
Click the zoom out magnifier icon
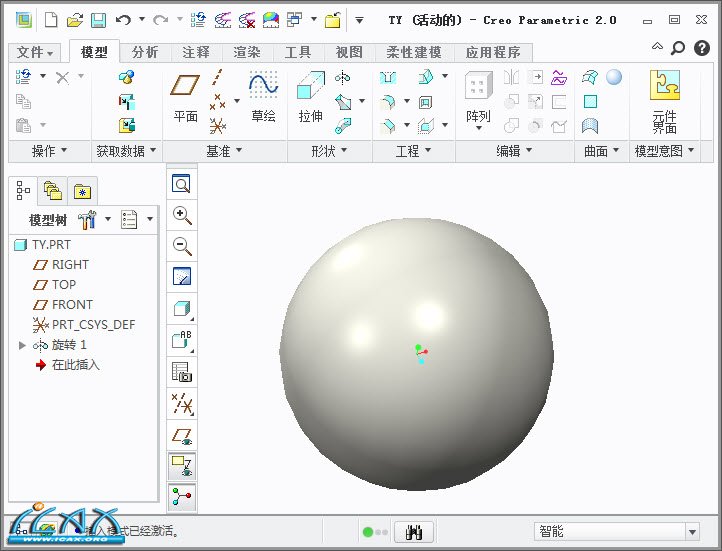click(x=182, y=246)
